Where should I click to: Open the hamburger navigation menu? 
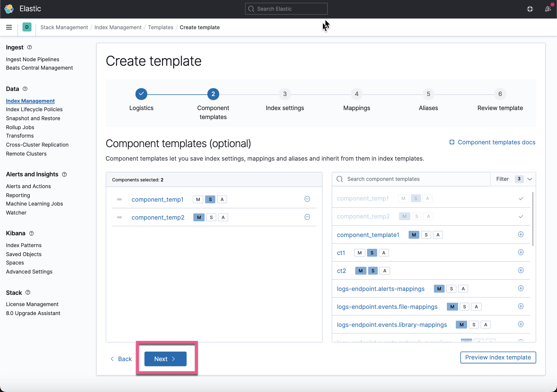pyautogui.click(x=9, y=27)
